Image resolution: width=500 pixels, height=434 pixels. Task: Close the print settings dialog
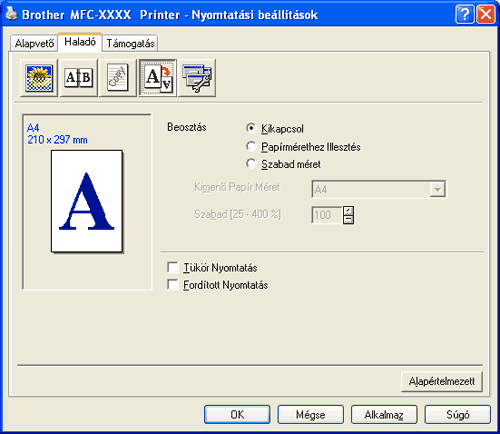click(x=486, y=14)
